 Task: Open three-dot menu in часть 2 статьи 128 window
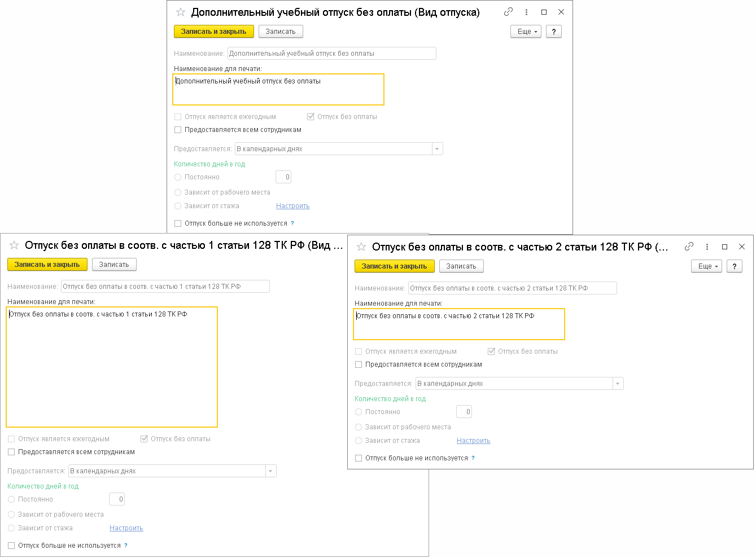point(707,247)
